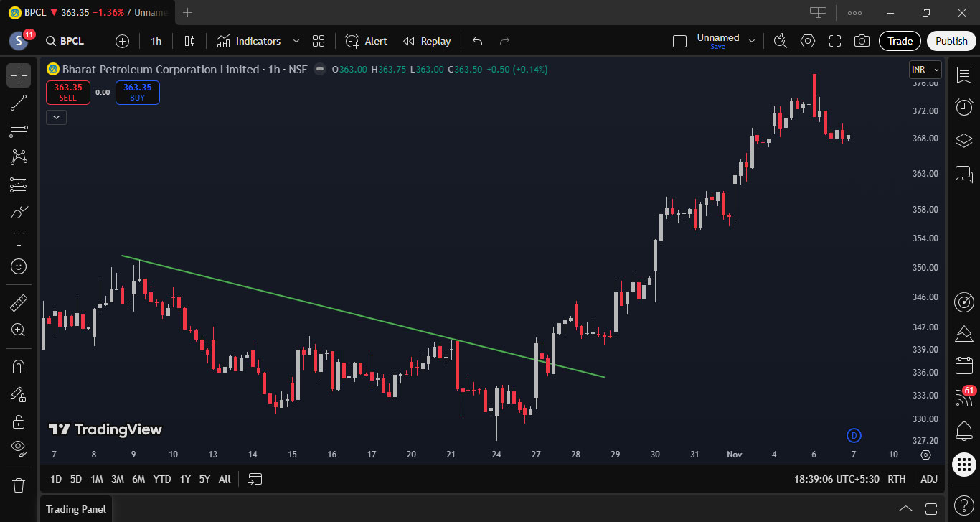Expand the favorite indicators dropdown arrow

pyautogui.click(x=296, y=41)
